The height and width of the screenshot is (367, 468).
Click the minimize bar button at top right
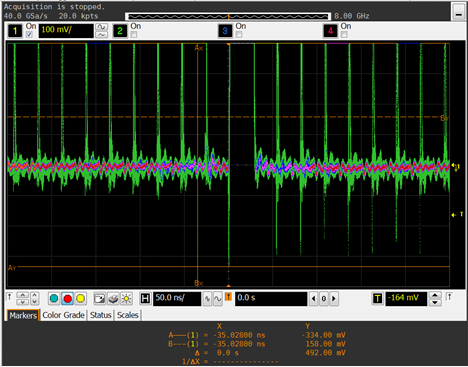pyautogui.click(x=459, y=11)
